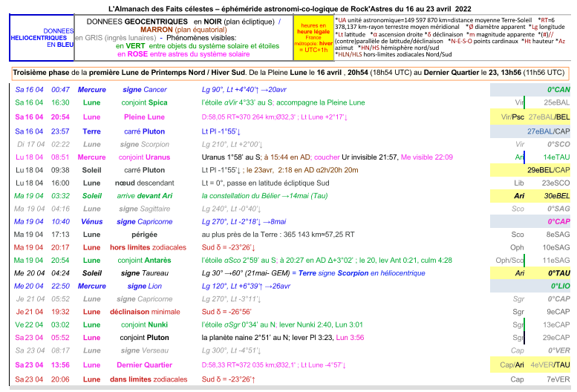Image resolution: width=577 pixels, height=392 pixels.
Task: Select the 'conjoint Uranus' event entry
Action: pos(145,157)
